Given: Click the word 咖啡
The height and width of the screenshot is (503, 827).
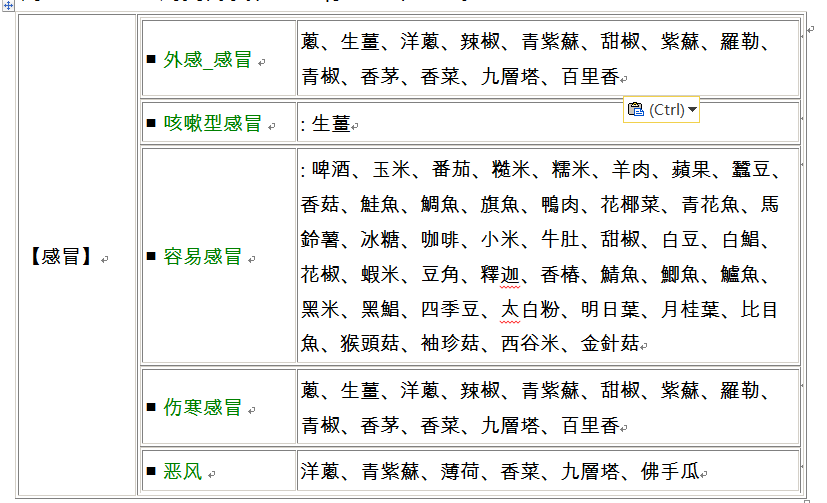Looking at the screenshot, I should [440, 240].
